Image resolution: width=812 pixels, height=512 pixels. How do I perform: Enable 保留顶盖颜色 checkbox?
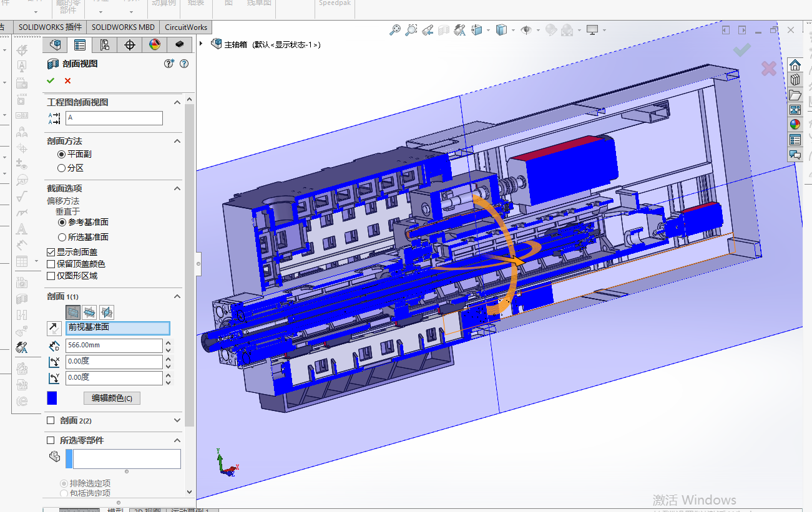(51, 264)
